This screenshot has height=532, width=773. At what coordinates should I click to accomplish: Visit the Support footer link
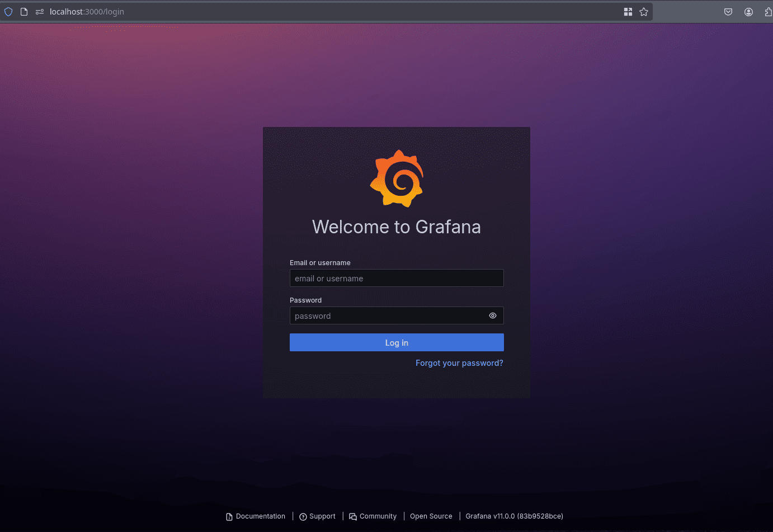[322, 516]
